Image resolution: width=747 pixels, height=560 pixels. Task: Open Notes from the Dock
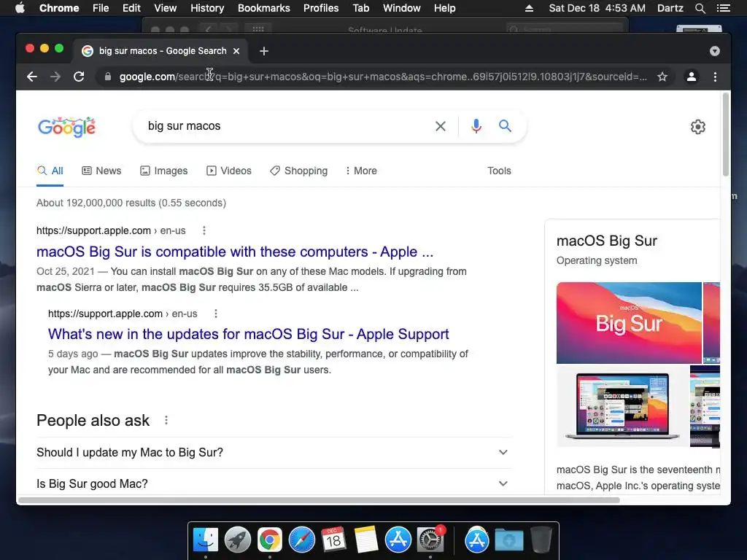(366, 540)
